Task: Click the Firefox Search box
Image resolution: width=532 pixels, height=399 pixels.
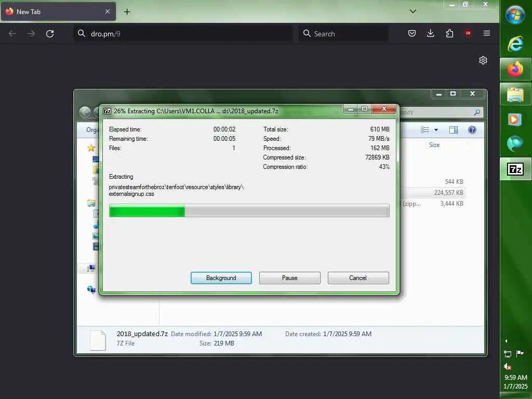Action: coord(343,34)
